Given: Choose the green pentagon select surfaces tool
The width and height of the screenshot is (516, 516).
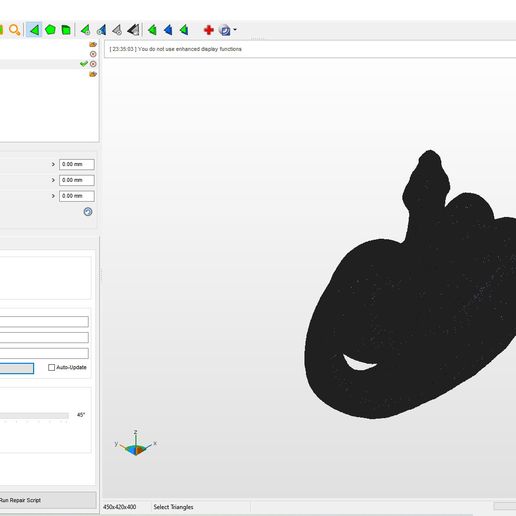Looking at the screenshot, I should (50, 30).
